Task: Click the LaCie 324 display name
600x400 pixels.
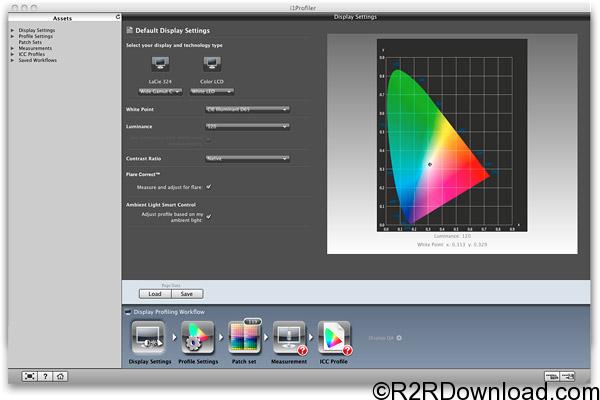Action: [160, 82]
